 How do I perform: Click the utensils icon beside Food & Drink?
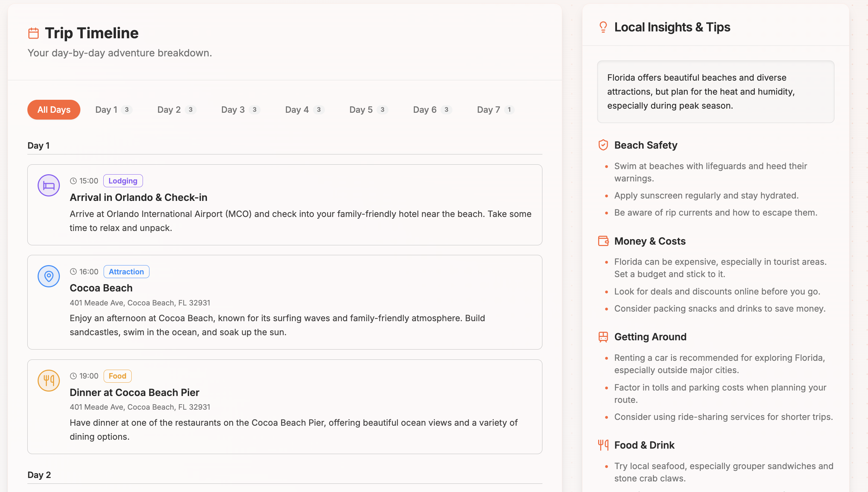coord(603,445)
